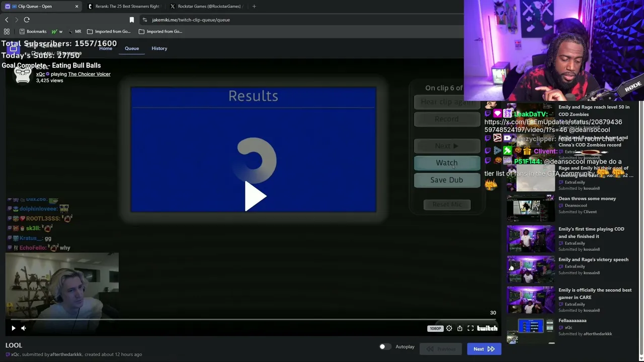Select 'Emily's first time playing COD' clip
The height and width of the screenshot is (362, 644).
pyautogui.click(x=591, y=232)
